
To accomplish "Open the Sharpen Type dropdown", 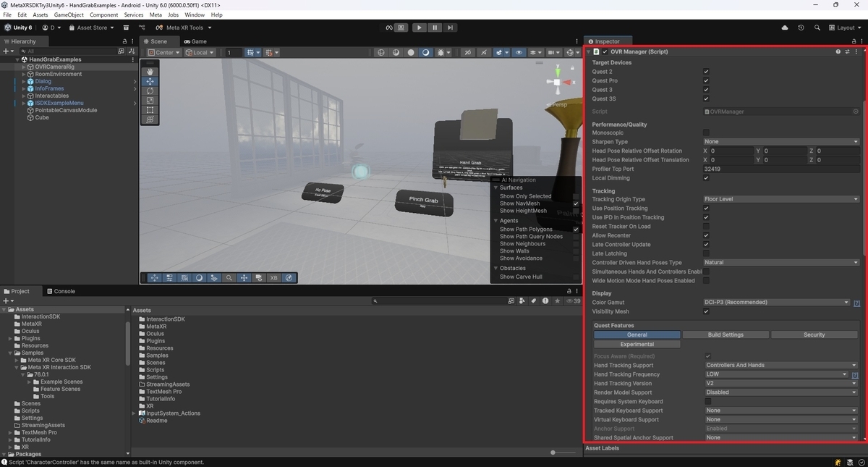I will click(781, 142).
